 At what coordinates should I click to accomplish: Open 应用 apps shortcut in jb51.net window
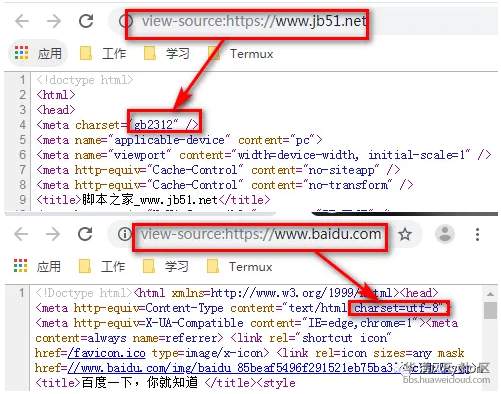pyautogui.click(x=38, y=53)
